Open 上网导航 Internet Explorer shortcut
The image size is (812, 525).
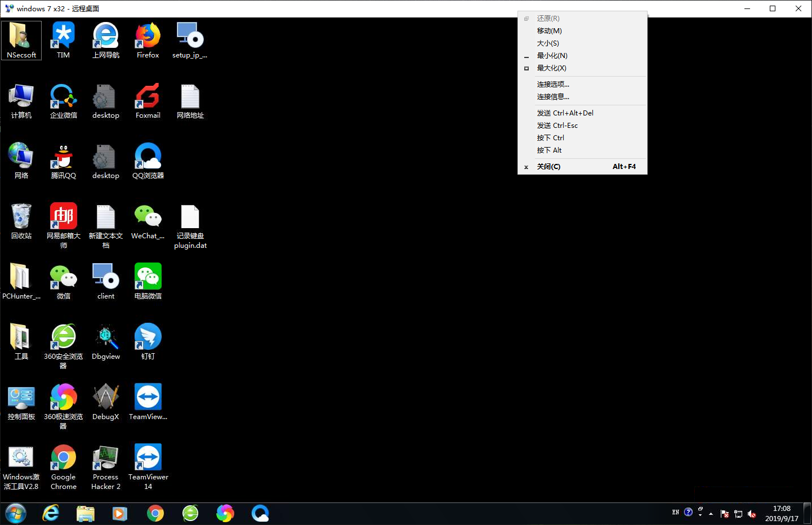(106, 40)
